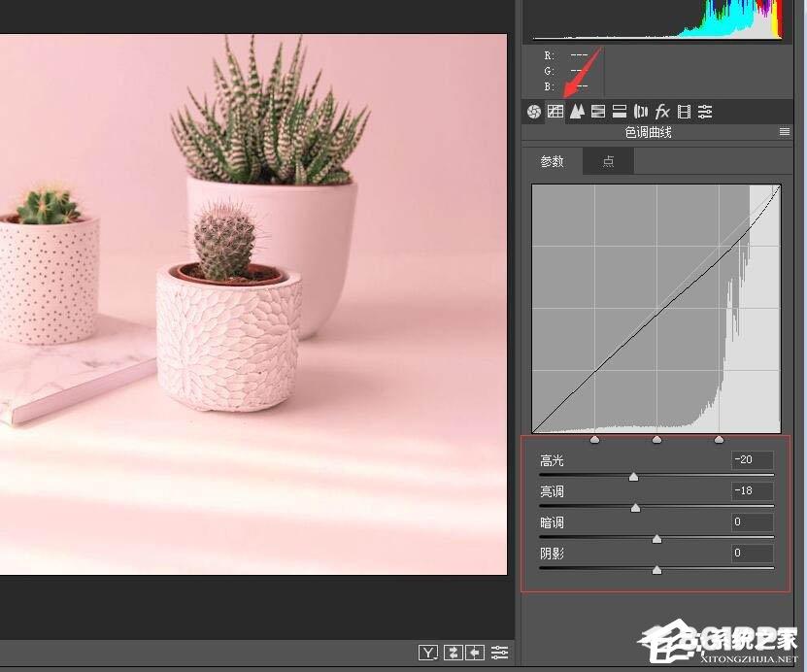The height and width of the screenshot is (672, 807).
Task: Click the middle curve region split marker
Action: click(x=656, y=439)
